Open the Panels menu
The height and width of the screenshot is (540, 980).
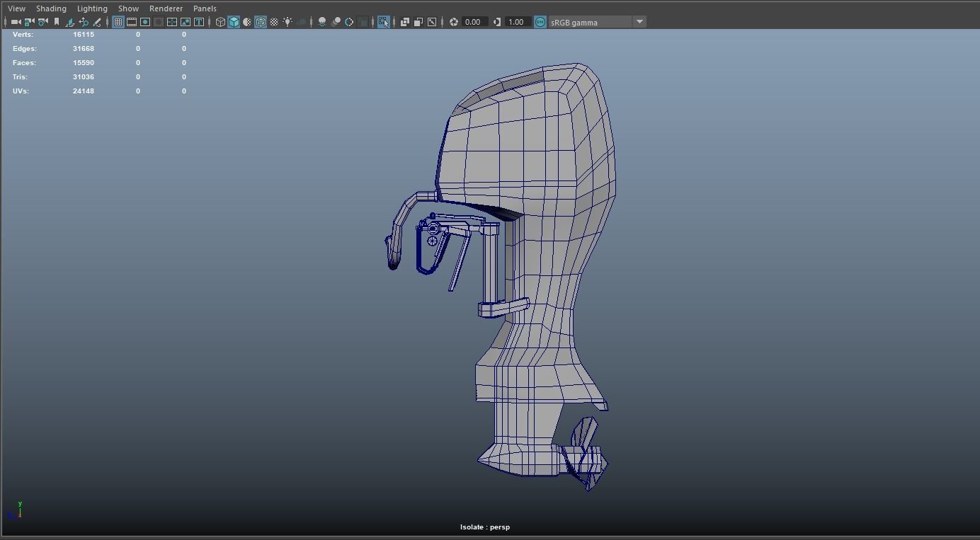click(x=205, y=8)
